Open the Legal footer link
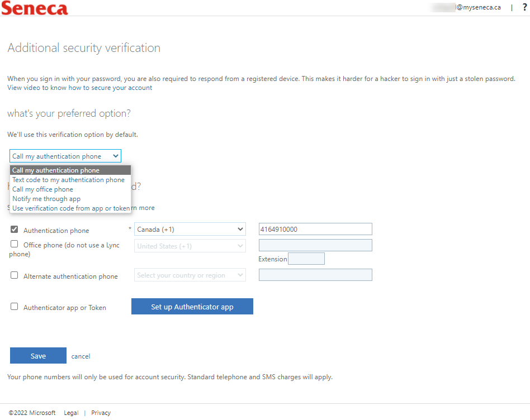Screen dimensions: 530x420 [71, 413]
